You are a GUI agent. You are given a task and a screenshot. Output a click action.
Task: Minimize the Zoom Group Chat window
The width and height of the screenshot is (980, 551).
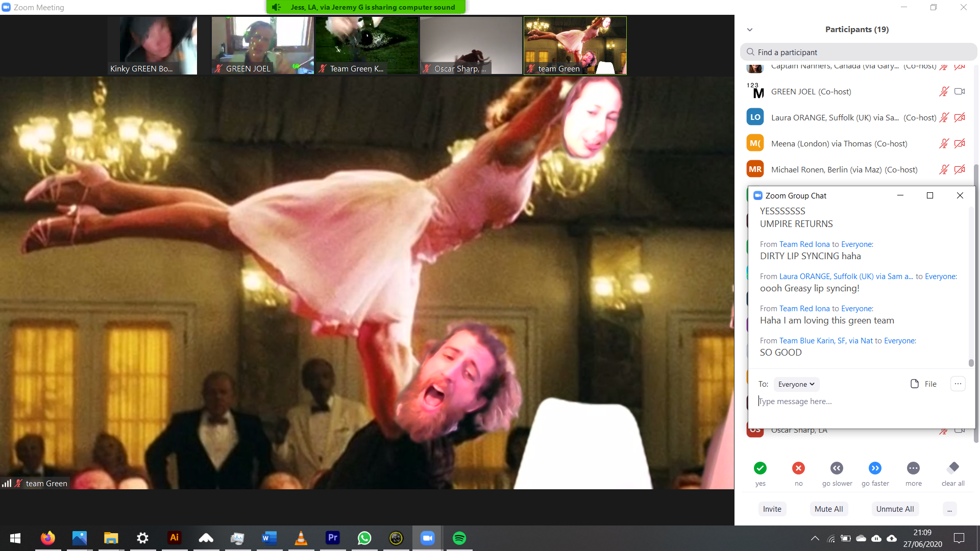900,195
